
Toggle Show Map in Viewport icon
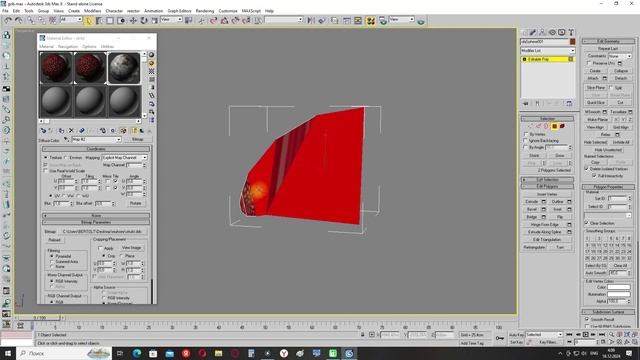point(123,131)
